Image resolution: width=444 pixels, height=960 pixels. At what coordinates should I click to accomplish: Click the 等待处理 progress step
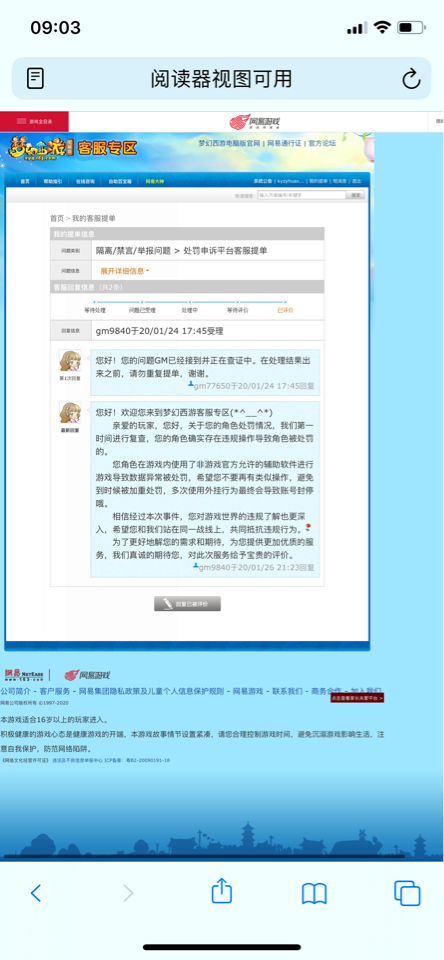pos(94,310)
